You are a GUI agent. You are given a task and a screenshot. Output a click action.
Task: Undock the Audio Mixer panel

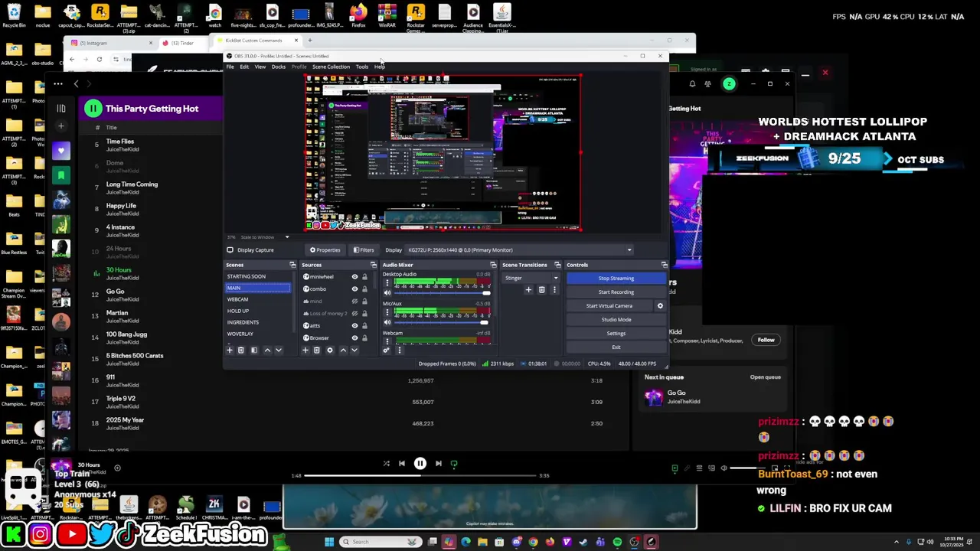[x=493, y=265]
